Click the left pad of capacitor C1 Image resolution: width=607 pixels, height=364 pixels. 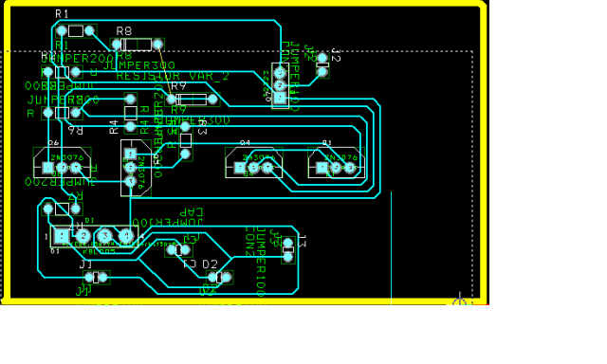click(x=171, y=250)
